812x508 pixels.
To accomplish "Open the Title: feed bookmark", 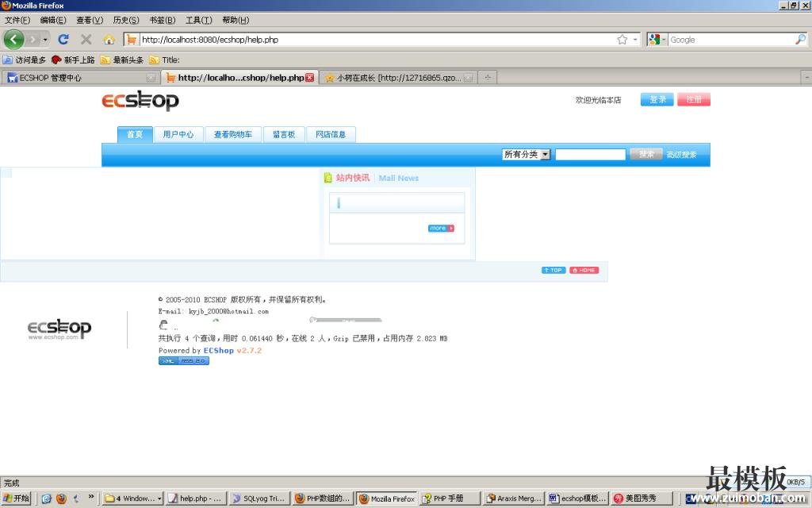I will (x=164, y=60).
